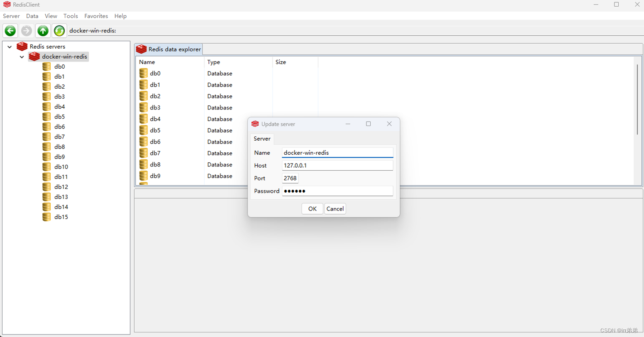
Task: Click the address bar showing docker-win-redis:
Action: [356, 30]
